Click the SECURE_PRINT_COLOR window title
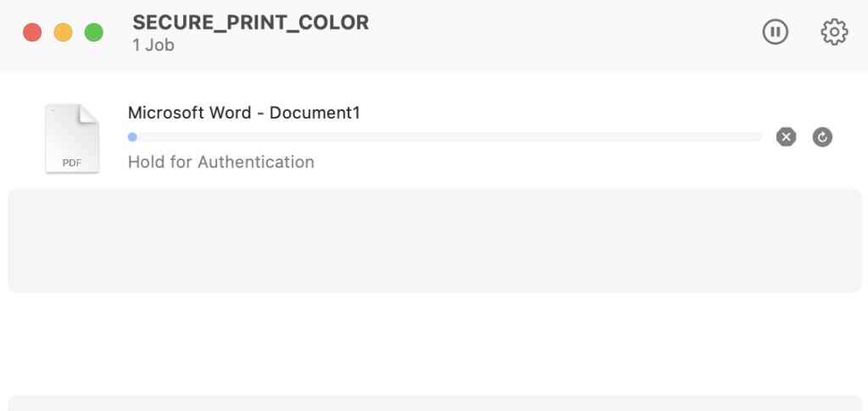 click(251, 23)
